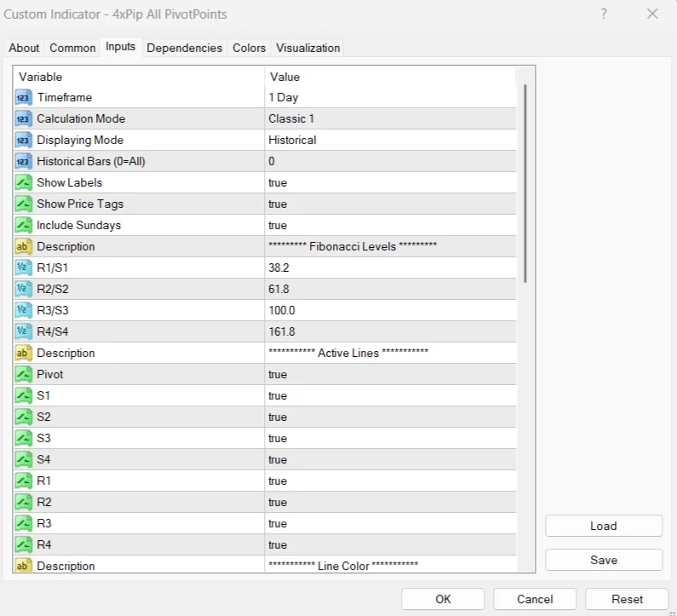Click the R2 row's green icon
Viewport: 677px width, 616px height.
[x=23, y=503]
